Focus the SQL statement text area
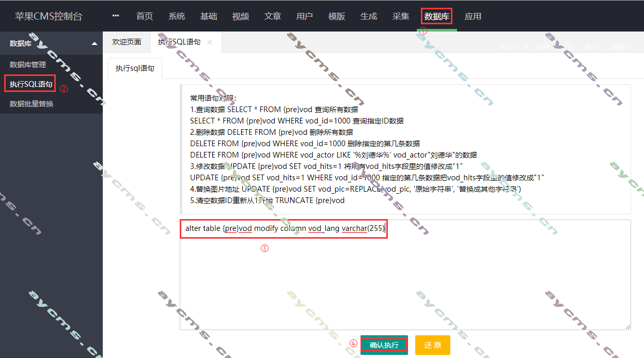Screen dimensions: 644x358 click(405, 275)
